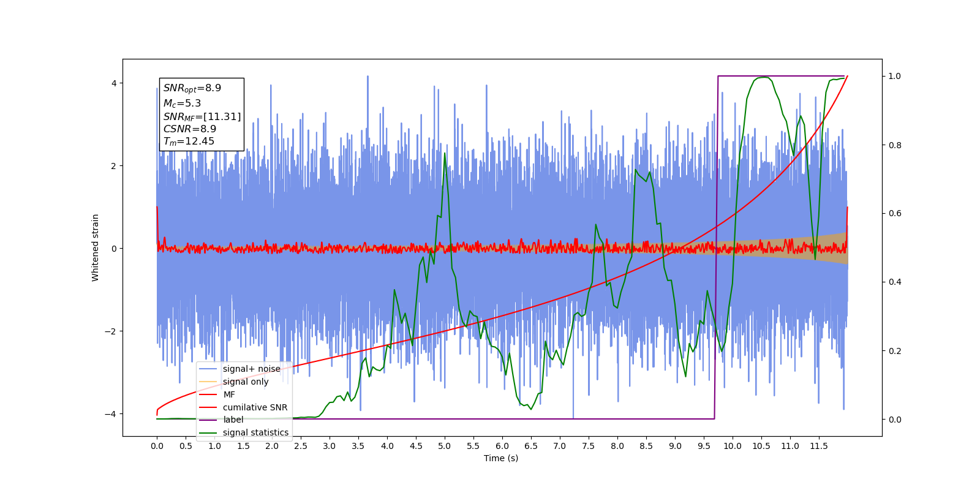Click the 'Whitened strain' y-axis label
Viewport: 980px width, 490px height.
pyautogui.click(x=95, y=247)
